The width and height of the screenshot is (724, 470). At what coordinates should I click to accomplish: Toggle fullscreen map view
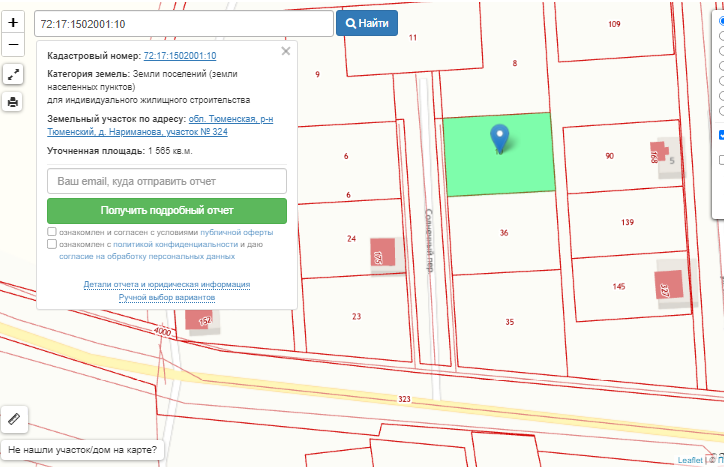point(13,74)
